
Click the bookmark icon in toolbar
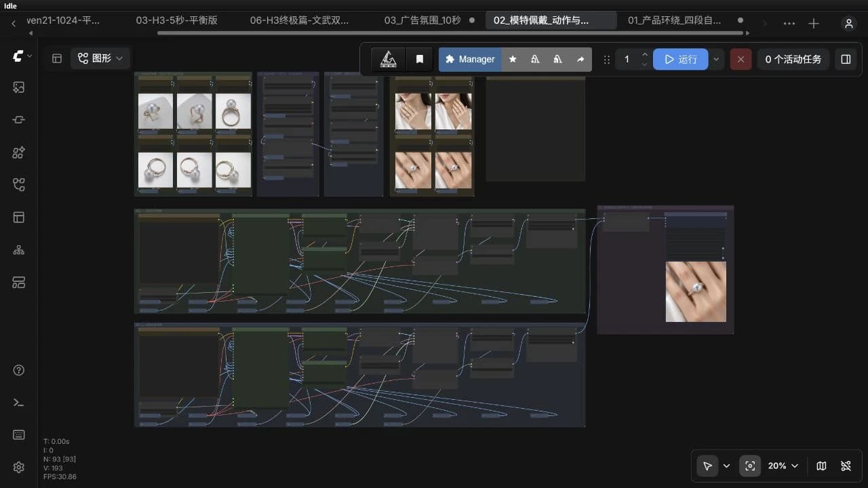point(420,59)
